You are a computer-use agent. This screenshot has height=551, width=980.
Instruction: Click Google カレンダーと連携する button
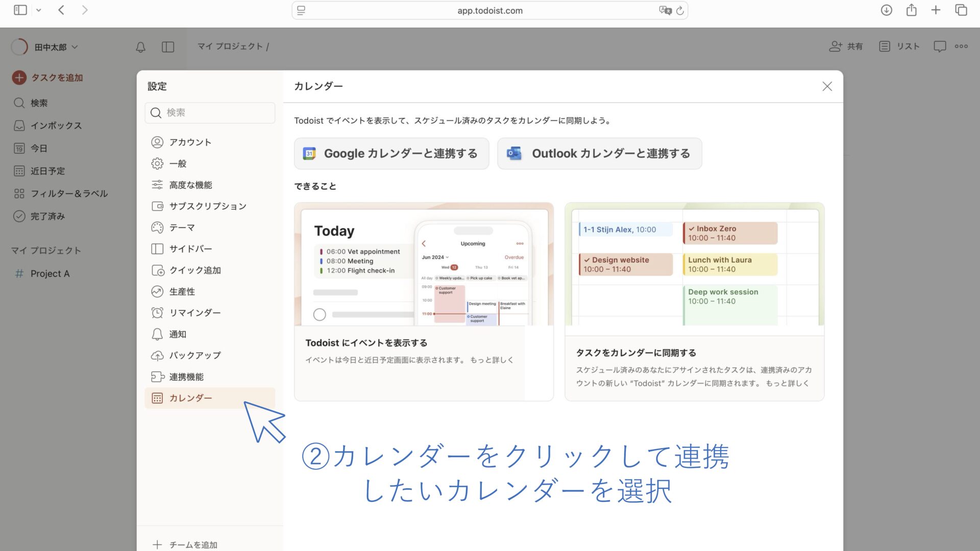391,154
